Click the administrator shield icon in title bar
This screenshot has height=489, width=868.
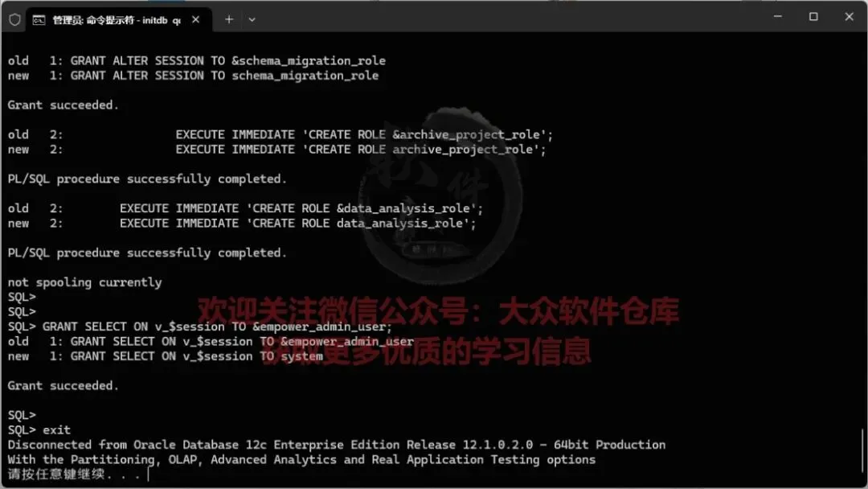tap(15, 20)
